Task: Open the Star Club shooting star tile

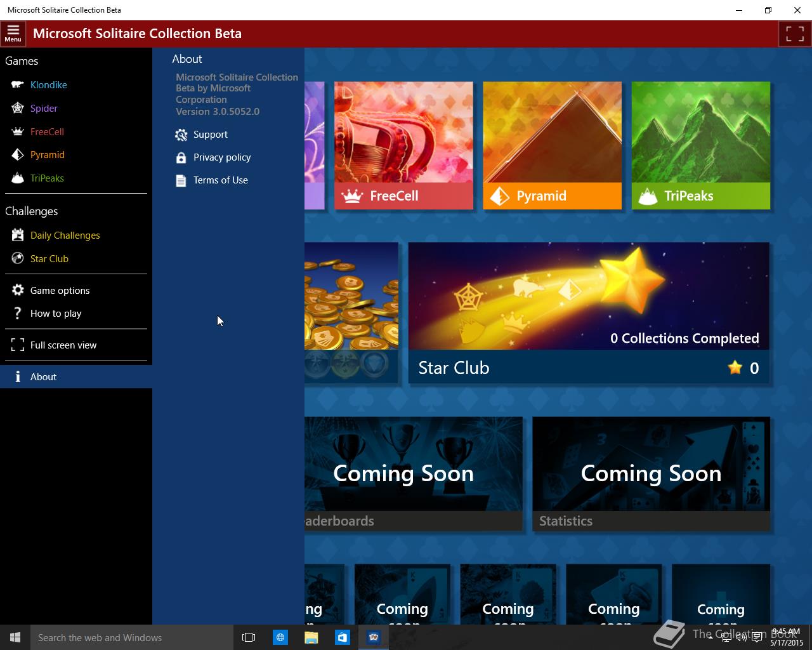Action: (x=589, y=313)
